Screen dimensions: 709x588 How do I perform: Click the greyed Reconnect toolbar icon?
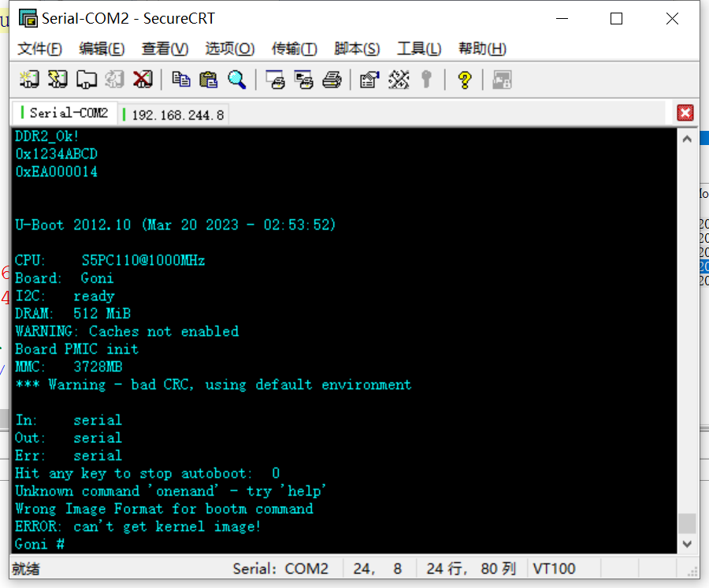click(x=114, y=80)
